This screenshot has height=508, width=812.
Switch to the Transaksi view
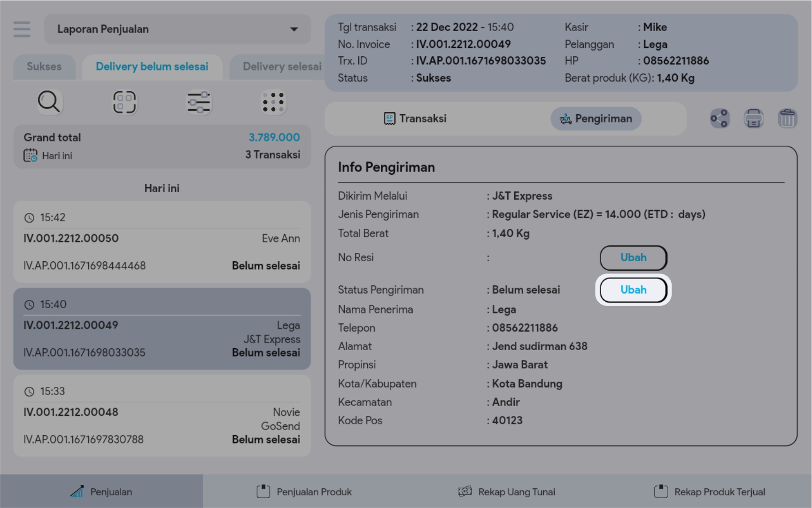coord(415,119)
